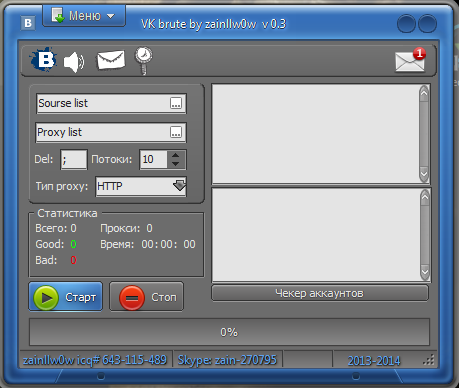Browse for Proxy list file
Image resolution: width=459 pixels, height=389 pixels.
tap(176, 132)
